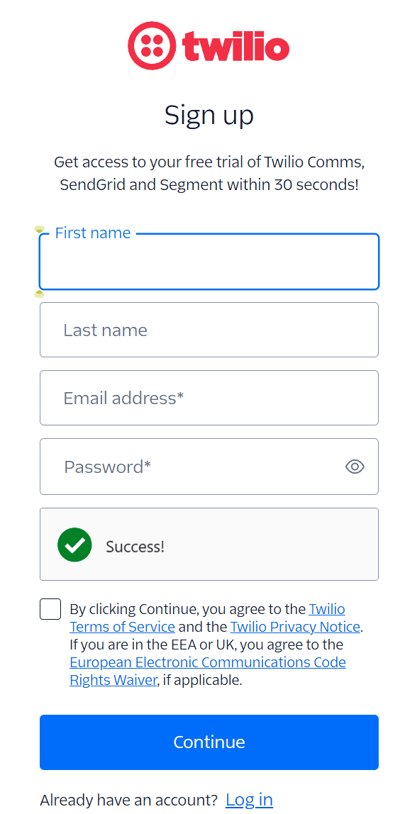Image resolution: width=417 pixels, height=814 pixels.
Task: Open the Twilio Privacy Notice link
Action: click(x=295, y=627)
